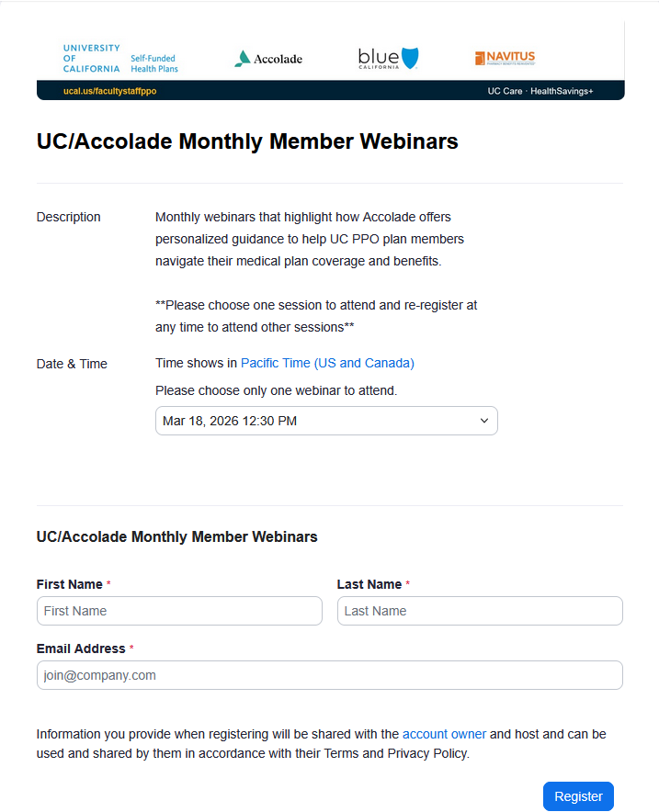Click into the Email Address field

(329, 675)
